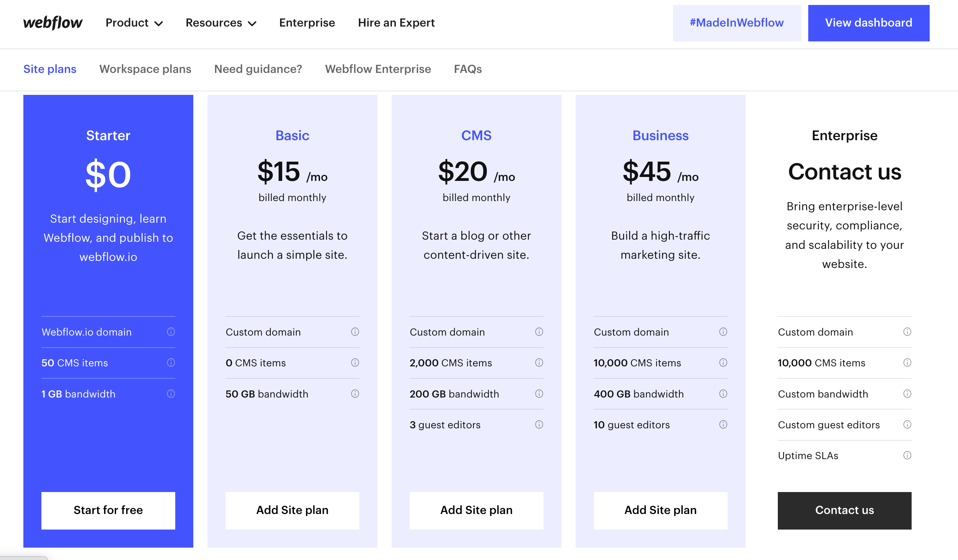The height and width of the screenshot is (560, 958).
Task: Show info for 50 GB bandwidth
Action: (x=355, y=394)
